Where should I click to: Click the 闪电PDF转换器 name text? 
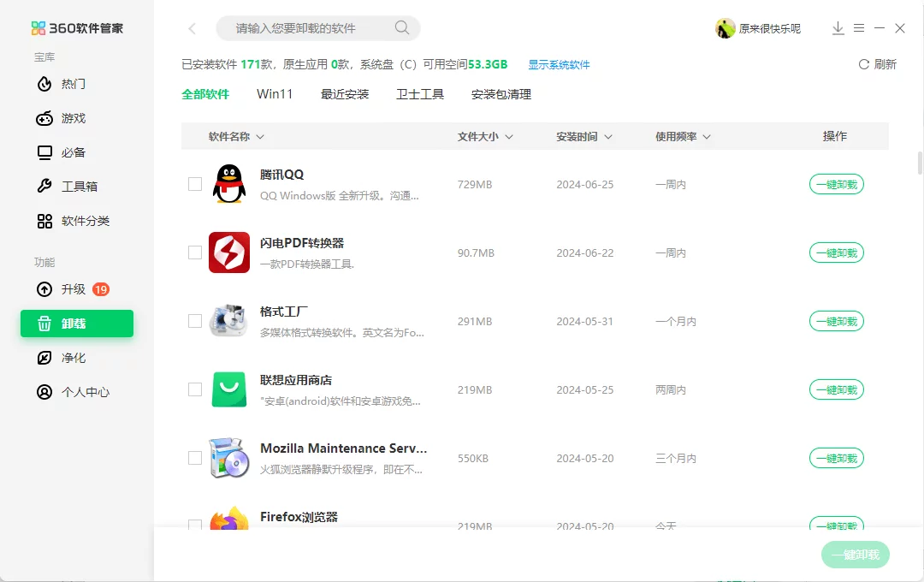pyautogui.click(x=302, y=243)
